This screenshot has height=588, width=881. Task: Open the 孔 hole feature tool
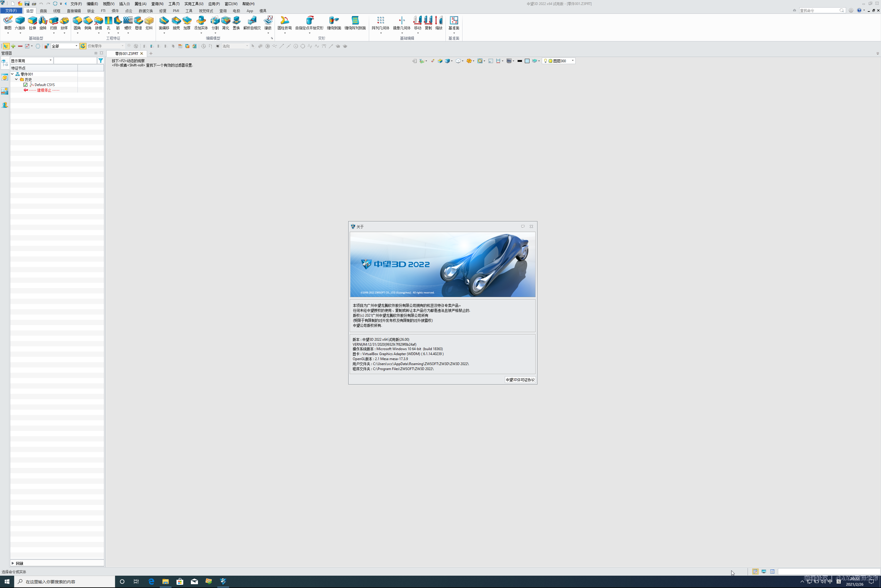pos(108,23)
